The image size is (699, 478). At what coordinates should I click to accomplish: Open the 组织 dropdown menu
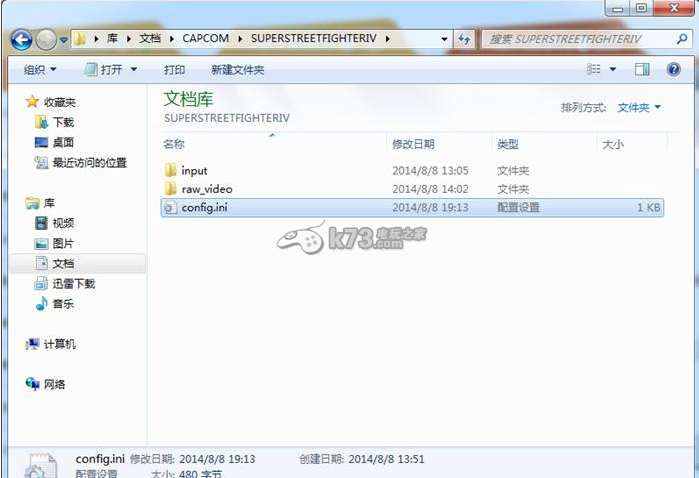coord(40,70)
